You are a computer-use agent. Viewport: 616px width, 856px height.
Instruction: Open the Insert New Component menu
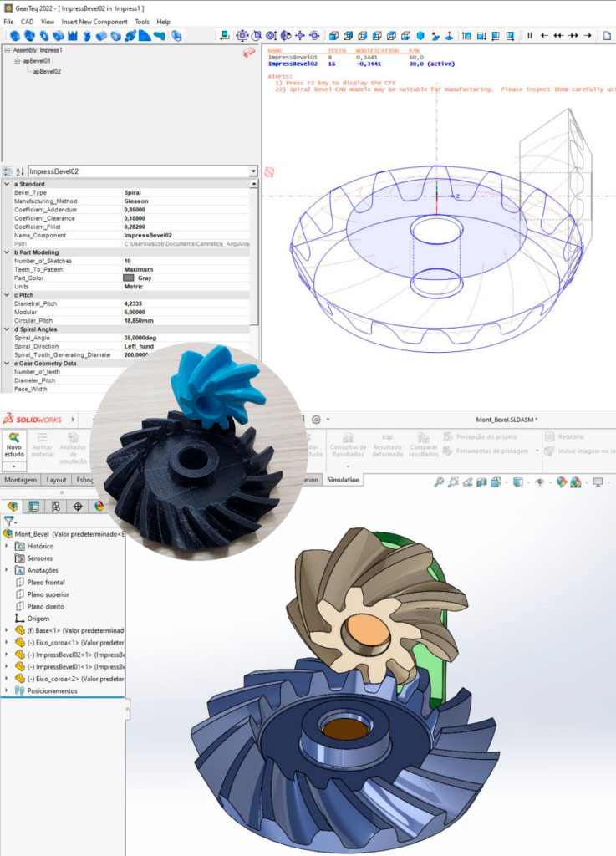[94, 22]
